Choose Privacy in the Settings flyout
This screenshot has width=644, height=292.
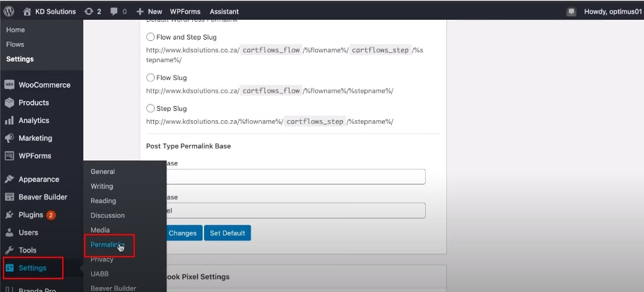(x=102, y=259)
